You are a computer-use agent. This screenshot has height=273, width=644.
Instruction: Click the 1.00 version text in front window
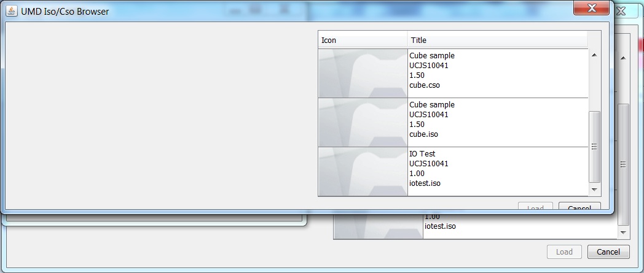[x=417, y=174]
